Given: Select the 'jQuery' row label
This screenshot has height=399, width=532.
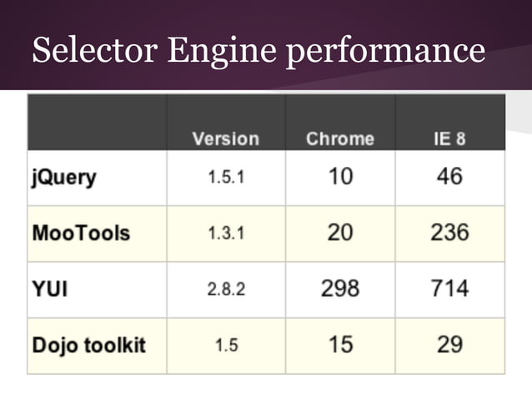Looking at the screenshot, I should click(x=63, y=178).
